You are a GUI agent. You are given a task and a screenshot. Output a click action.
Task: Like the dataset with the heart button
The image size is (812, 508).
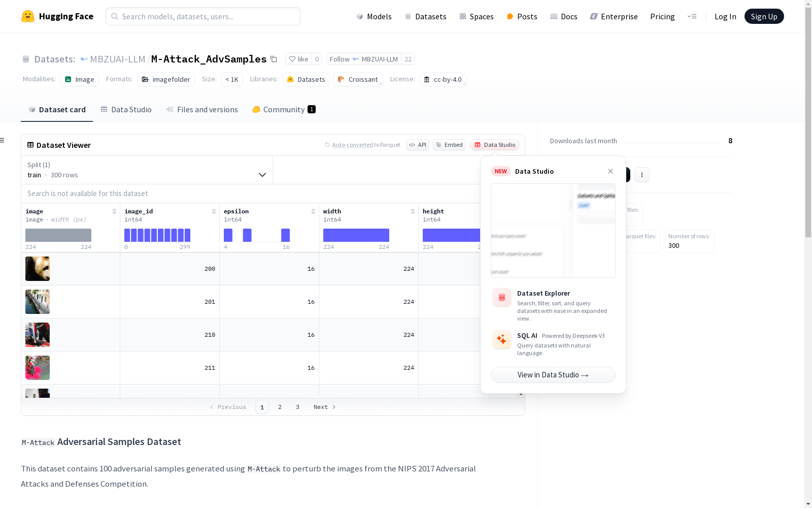coord(298,59)
